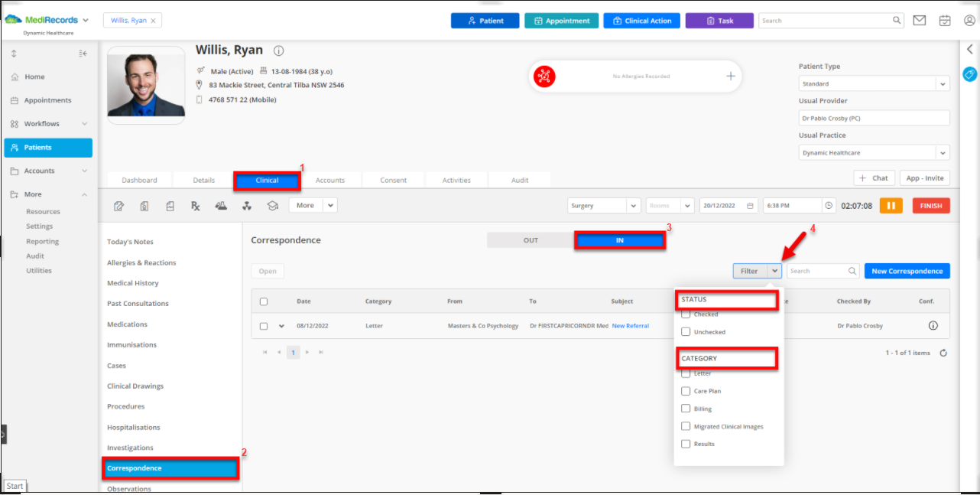Click the confidentiality info icon in row
Screen dimensions: 980x495
click(x=933, y=326)
